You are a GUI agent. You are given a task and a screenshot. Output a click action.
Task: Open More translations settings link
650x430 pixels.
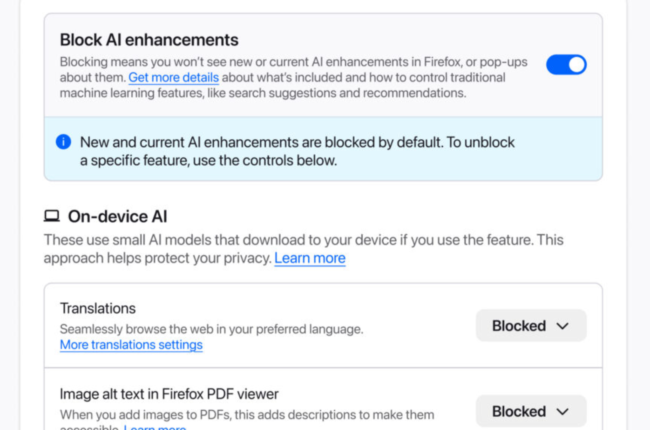click(x=131, y=345)
